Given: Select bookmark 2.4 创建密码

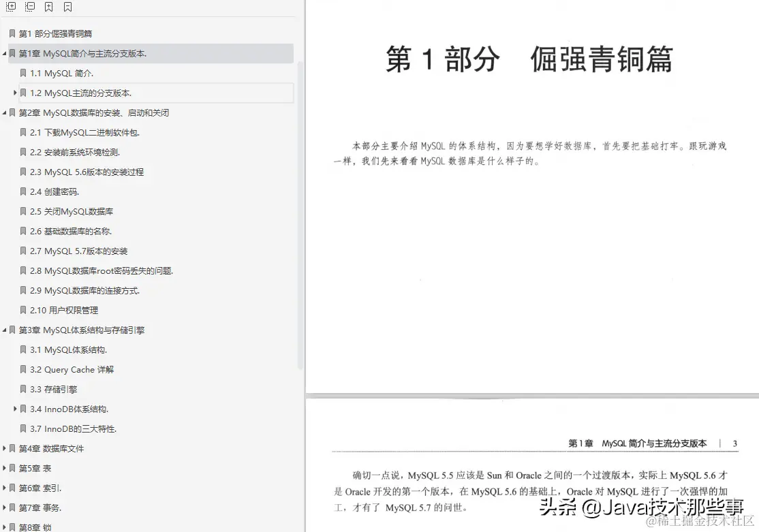Looking at the screenshot, I should tap(55, 191).
